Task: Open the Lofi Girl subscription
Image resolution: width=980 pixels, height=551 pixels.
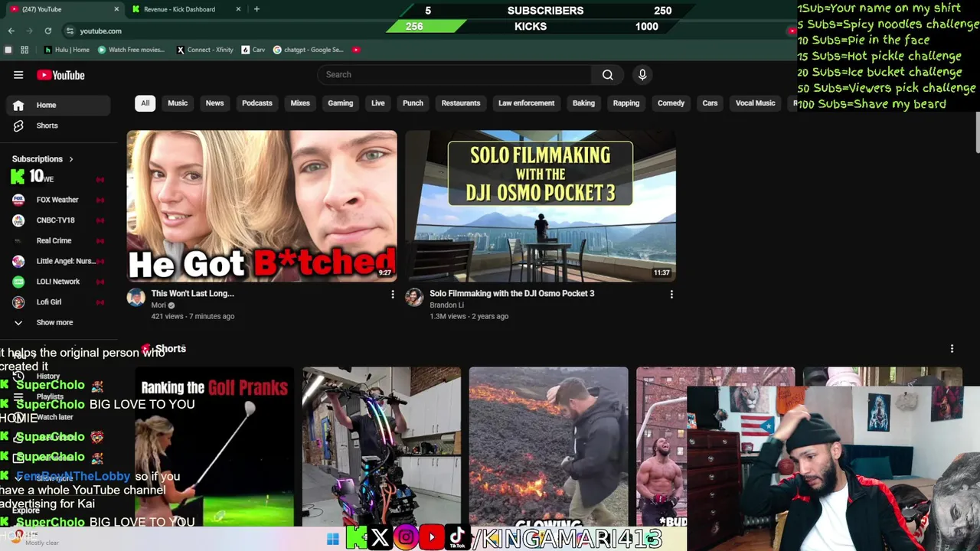Action: (57, 302)
